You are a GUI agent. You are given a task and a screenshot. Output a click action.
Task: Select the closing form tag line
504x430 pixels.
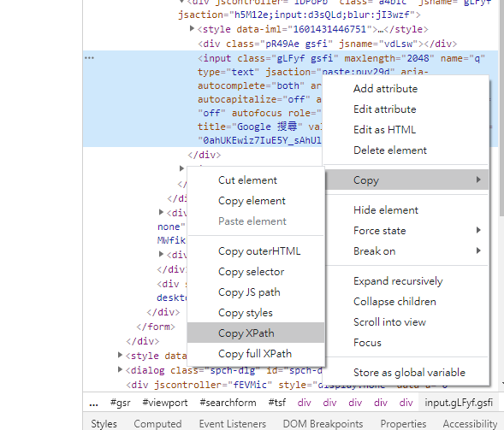[x=156, y=327]
